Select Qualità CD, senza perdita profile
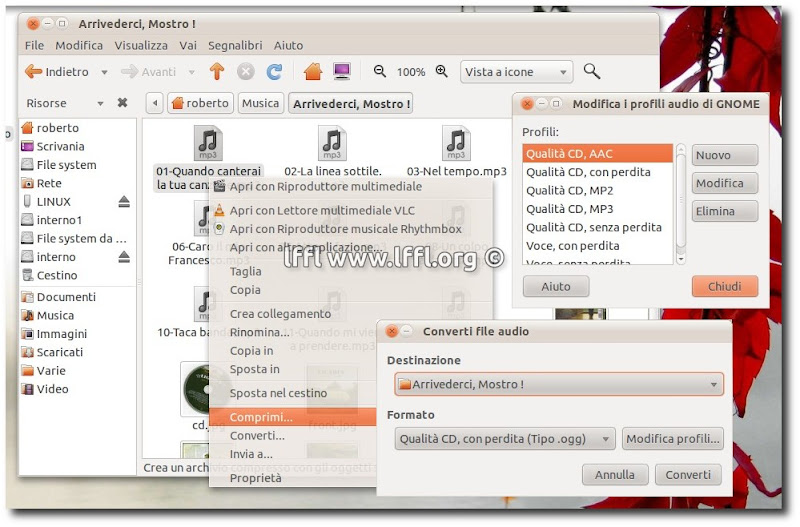800x527 pixels. pyautogui.click(x=597, y=227)
